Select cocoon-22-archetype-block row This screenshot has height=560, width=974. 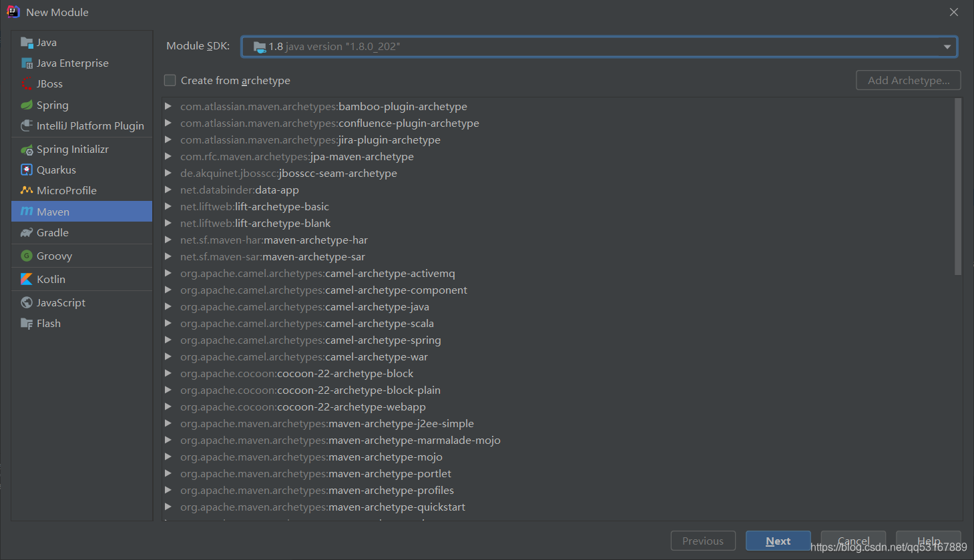click(x=558, y=374)
